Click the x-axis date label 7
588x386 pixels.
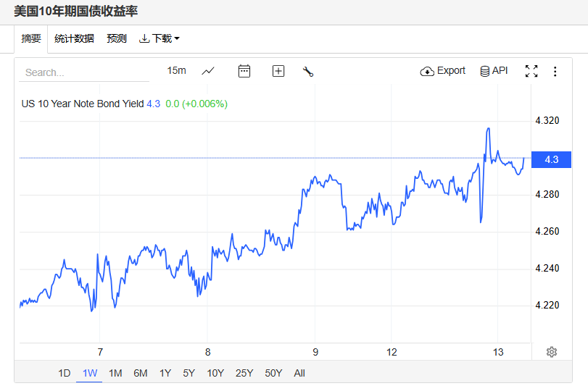(100, 352)
